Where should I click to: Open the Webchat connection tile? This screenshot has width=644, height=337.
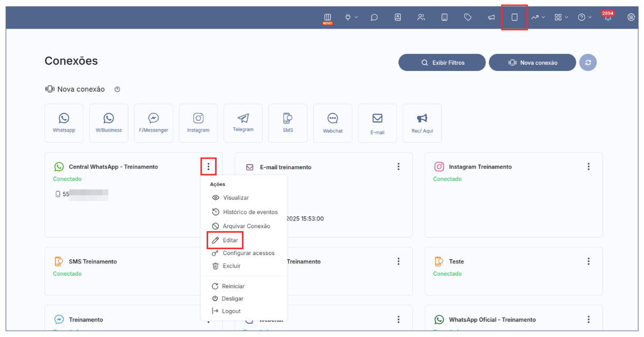332,123
